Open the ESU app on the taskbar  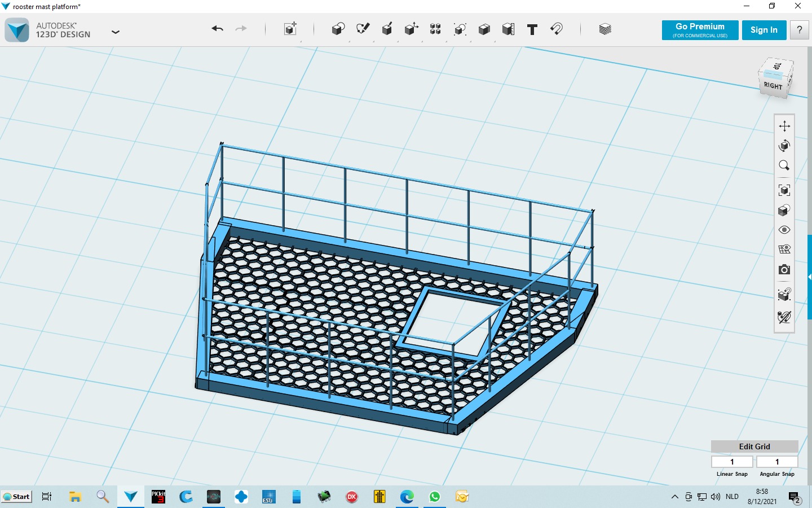(268, 497)
